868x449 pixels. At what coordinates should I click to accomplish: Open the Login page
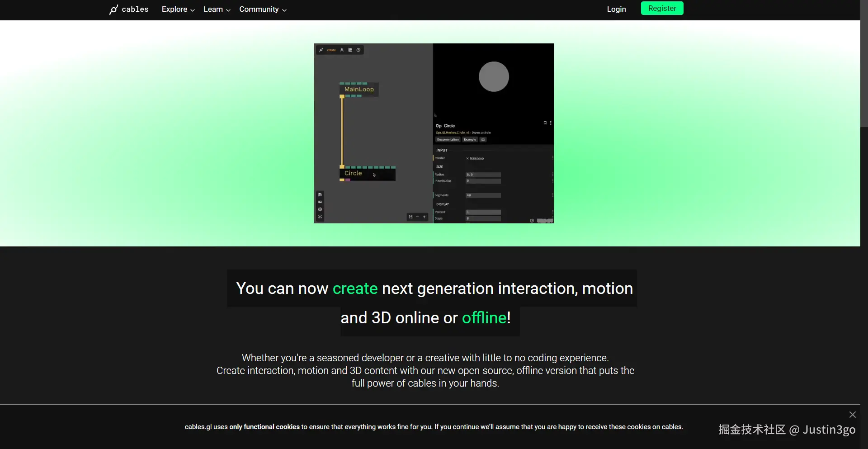pyautogui.click(x=616, y=9)
